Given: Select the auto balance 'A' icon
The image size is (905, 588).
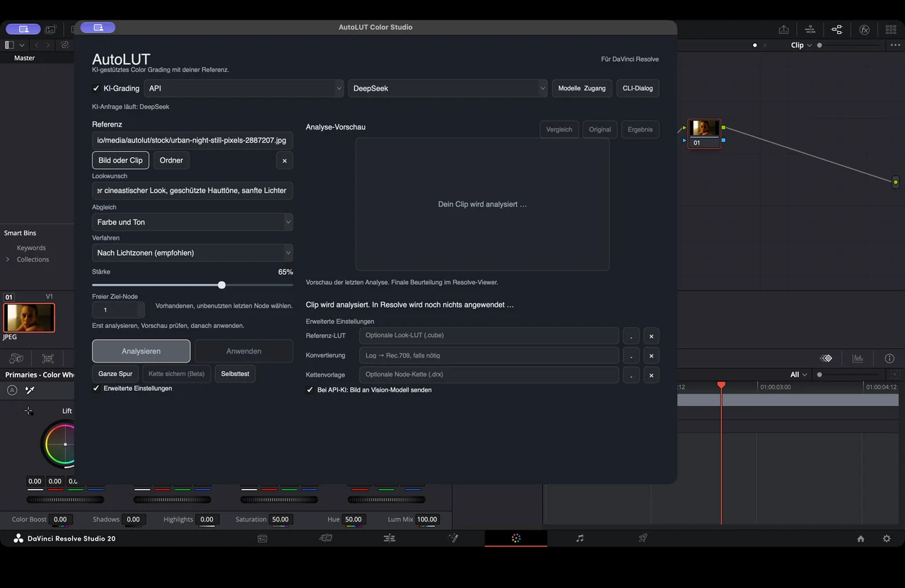Looking at the screenshot, I should pyautogui.click(x=12, y=390).
